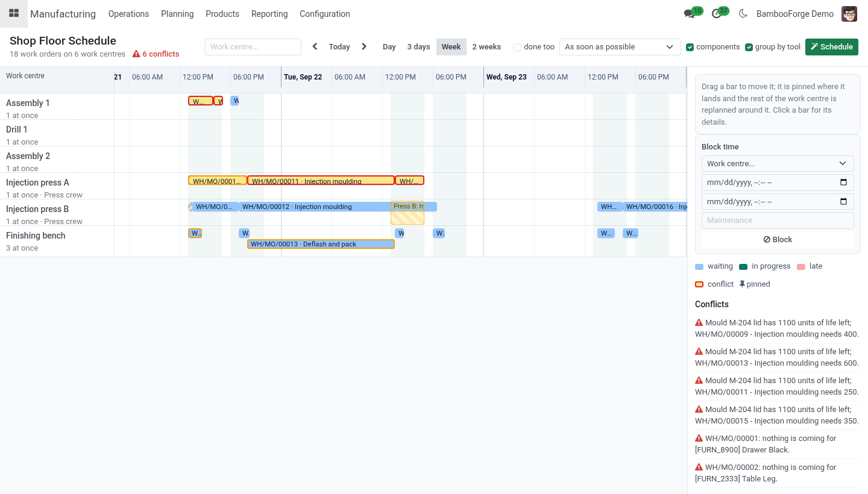This screenshot has width=868, height=494.
Task: Open the user avatar menu
Action: click(x=849, y=14)
